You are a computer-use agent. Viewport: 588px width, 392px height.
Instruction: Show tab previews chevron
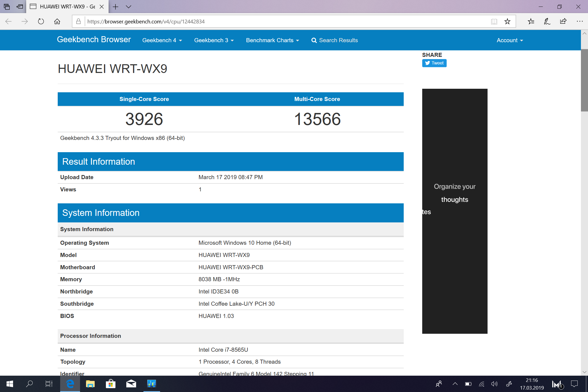coord(128,7)
